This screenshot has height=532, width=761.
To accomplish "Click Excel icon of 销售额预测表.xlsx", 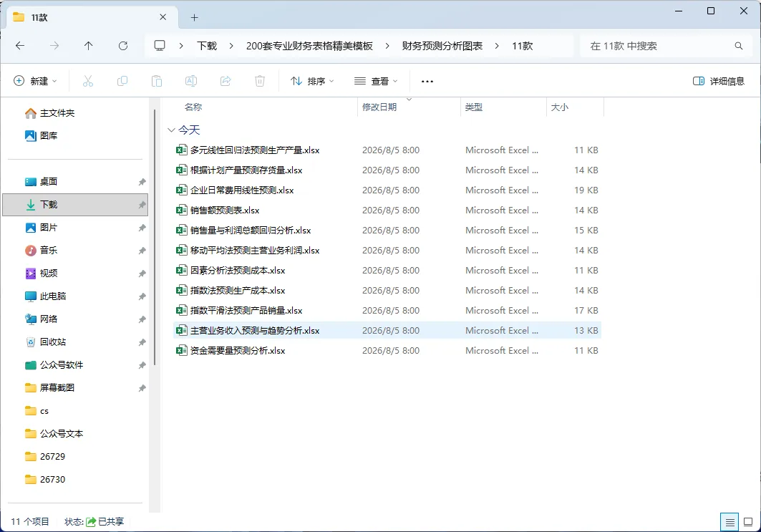I will coord(182,211).
